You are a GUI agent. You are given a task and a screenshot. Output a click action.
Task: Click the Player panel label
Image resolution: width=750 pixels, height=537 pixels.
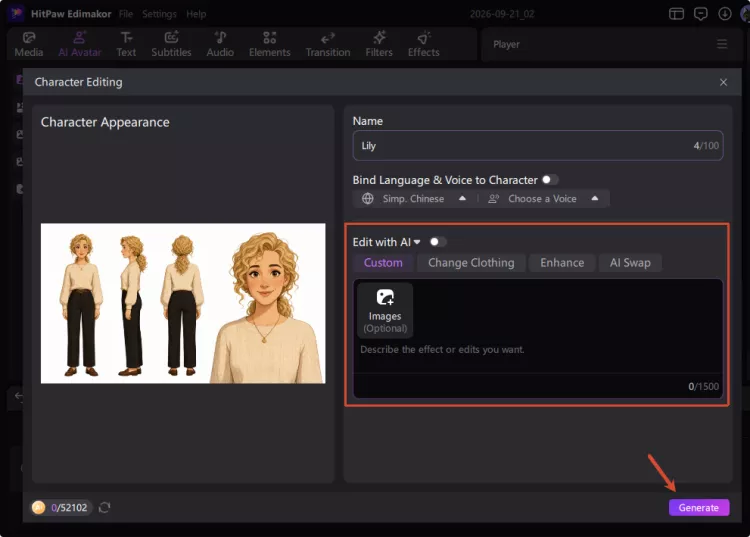click(506, 44)
